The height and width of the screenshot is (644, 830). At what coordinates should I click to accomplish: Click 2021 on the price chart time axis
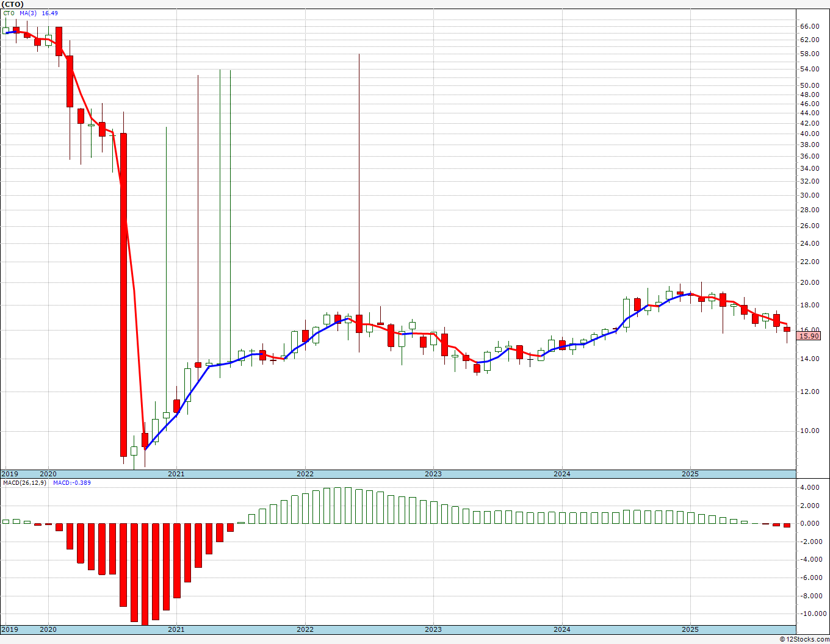176,474
